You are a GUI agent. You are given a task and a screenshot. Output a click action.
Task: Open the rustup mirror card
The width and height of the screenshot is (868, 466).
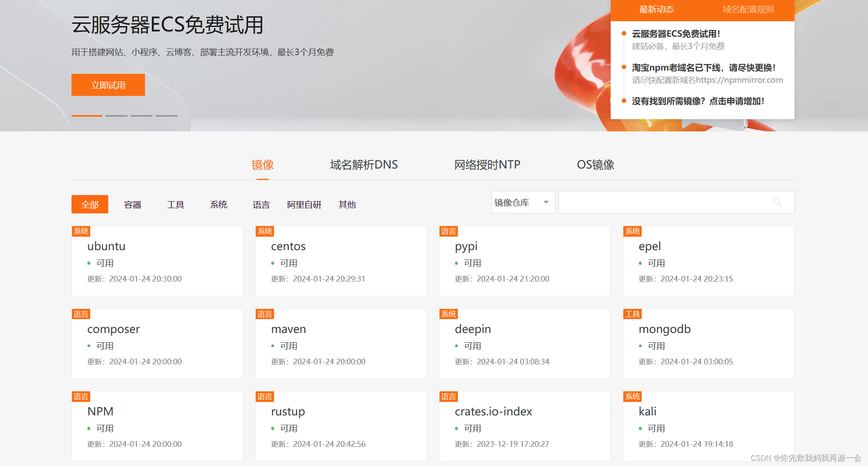(x=341, y=426)
